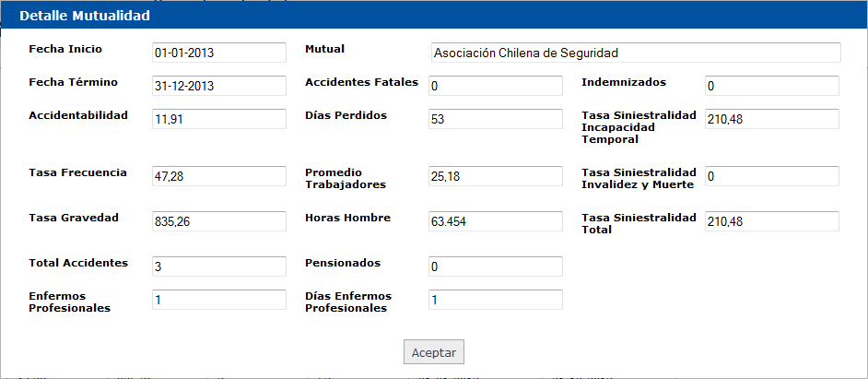Image resolution: width=868 pixels, height=379 pixels.
Task: Focus the Tasa Siniestralidad Total field
Action: click(x=771, y=221)
